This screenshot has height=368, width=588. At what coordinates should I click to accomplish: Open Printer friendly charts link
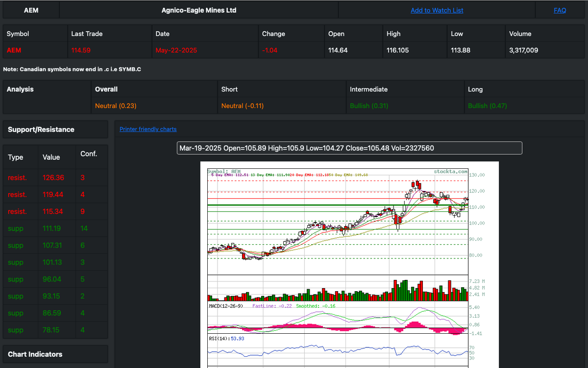tap(148, 129)
